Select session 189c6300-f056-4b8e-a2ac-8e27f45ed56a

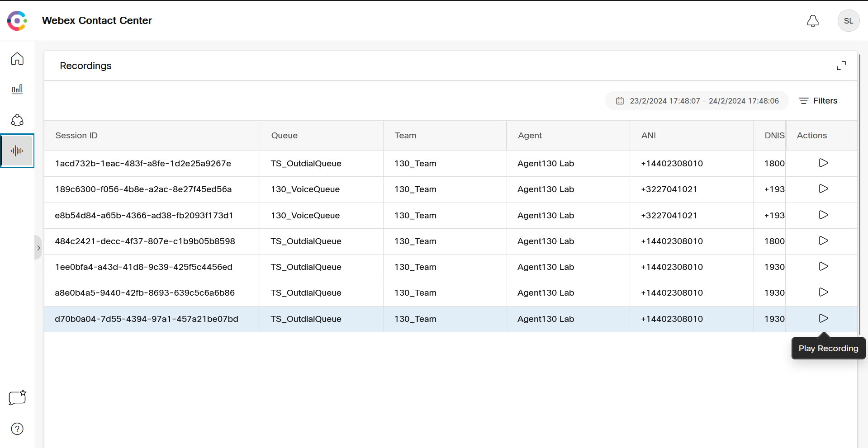pyautogui.click(x=143, y=189)
